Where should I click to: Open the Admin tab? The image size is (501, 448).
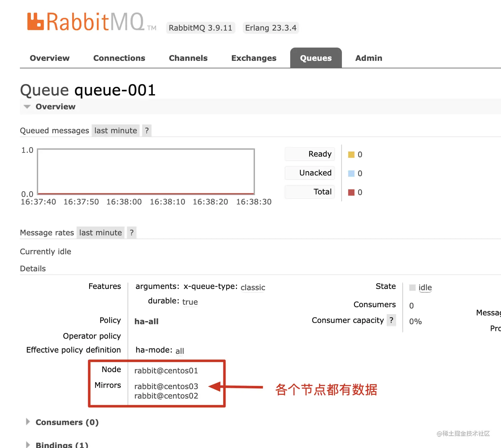[x=369, y=58]
